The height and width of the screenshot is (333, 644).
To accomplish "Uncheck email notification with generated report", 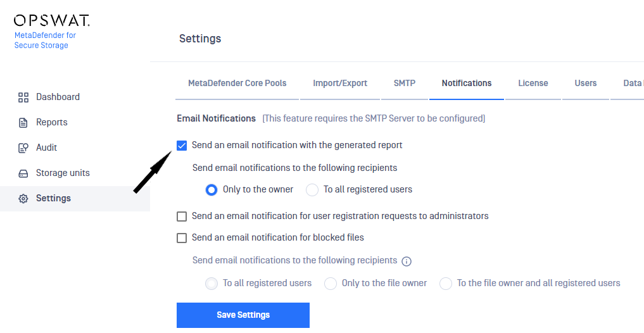I will (x=182, y=146).
